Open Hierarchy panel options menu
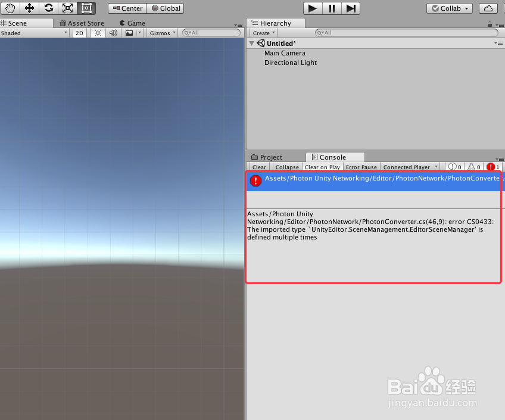Viewport: 505px width, 420px height. 500,25
